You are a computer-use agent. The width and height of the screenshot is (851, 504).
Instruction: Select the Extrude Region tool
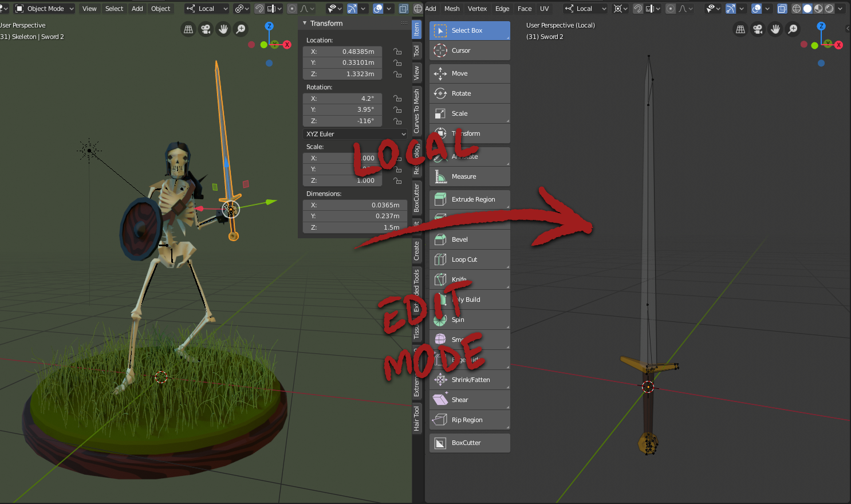coord(470,199)
